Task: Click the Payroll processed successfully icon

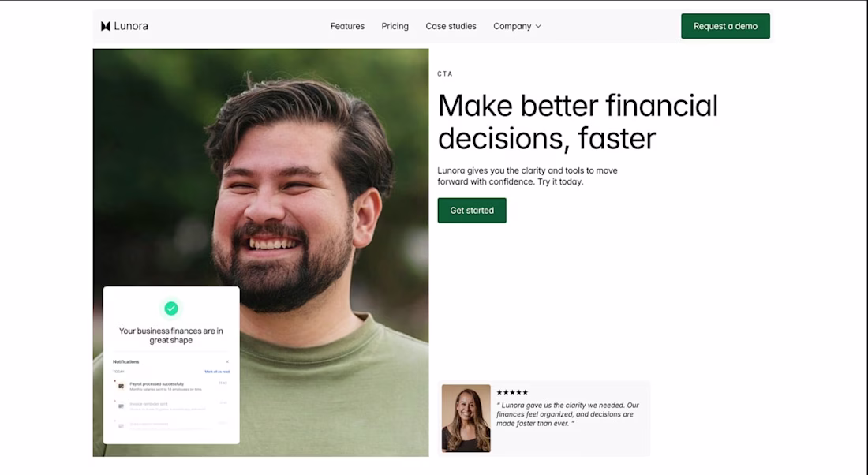Action: coord(122,387)
